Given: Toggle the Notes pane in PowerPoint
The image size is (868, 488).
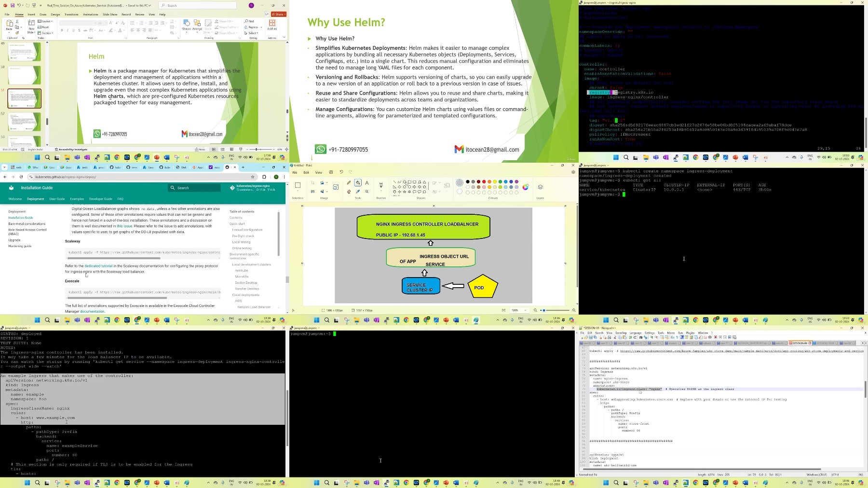Looking at the screenshot, I should pos(201,150).
